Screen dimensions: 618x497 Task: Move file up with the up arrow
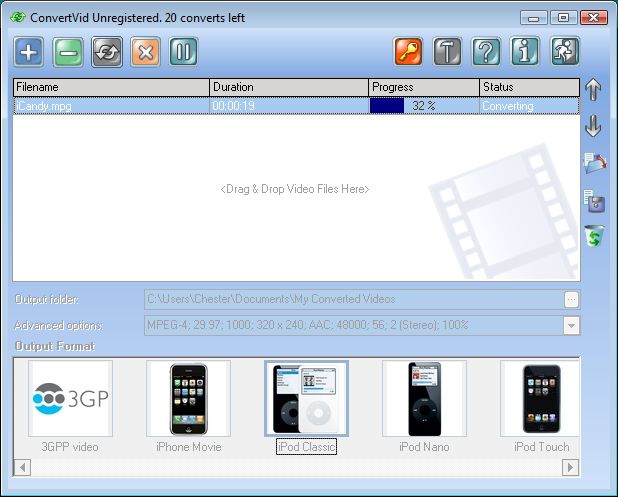(x=594, y=90)
